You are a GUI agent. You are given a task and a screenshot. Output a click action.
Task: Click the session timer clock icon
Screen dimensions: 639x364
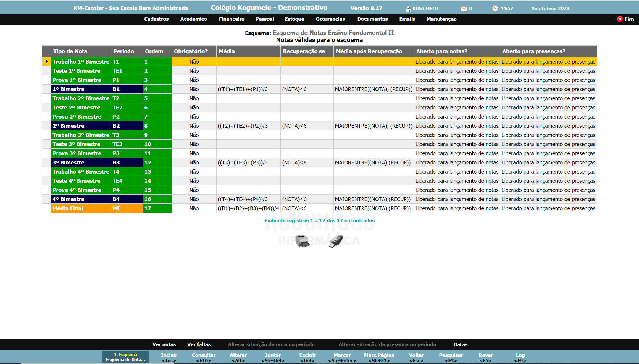tap(495, 9)
